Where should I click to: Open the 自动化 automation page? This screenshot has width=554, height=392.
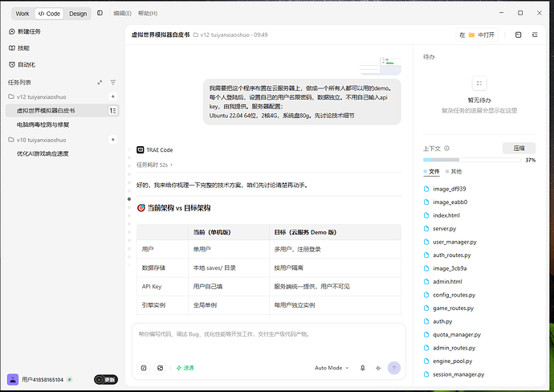[22, 65]
